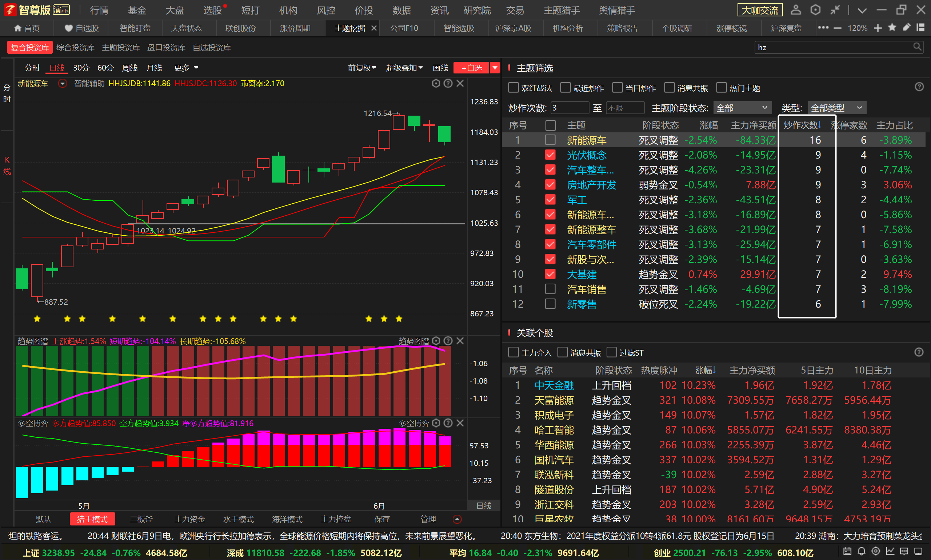Open the 超级叠加 dropdown
The height and width of the screenshot is (560, 931).
coord(404,68)
